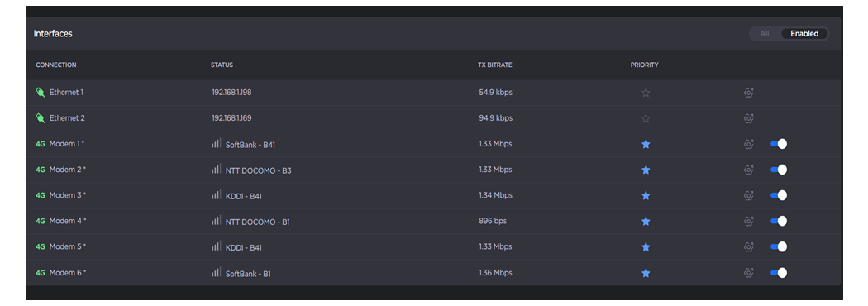Toggle priority star for Modem 6
868x306 pixels.
[x=646, y=273]
